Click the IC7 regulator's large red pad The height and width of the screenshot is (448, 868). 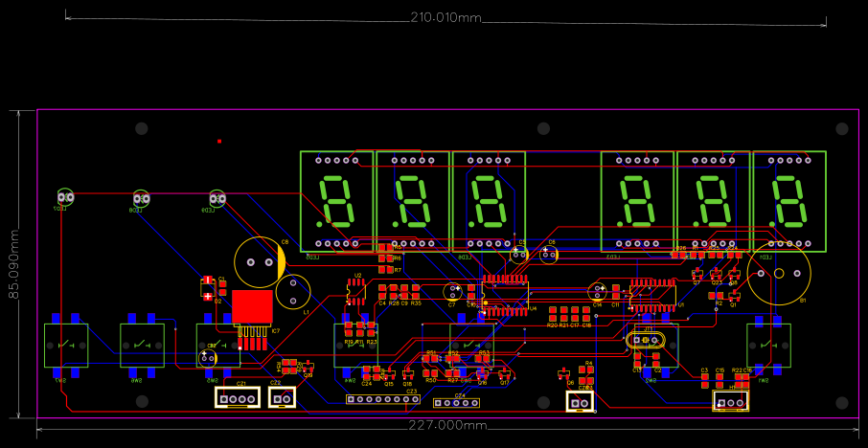point(252,306)
